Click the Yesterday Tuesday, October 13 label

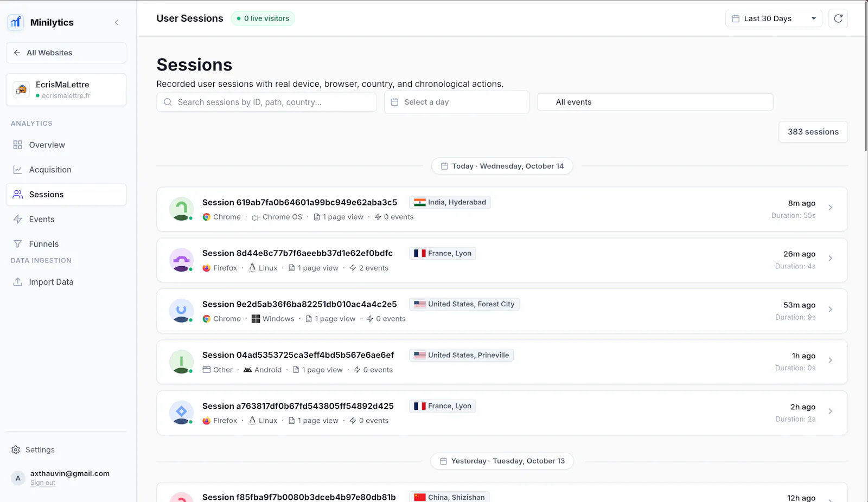502,461
